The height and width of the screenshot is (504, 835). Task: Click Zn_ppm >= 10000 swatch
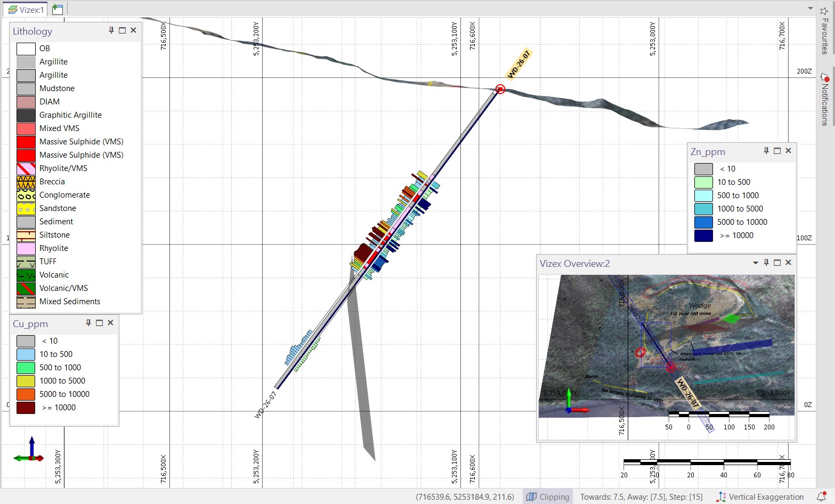pyautogui.click(x=704, y=235)
